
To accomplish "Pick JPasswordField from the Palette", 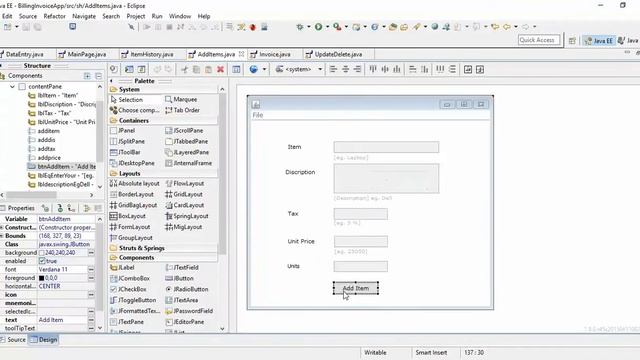I will (x=189, y=311).
